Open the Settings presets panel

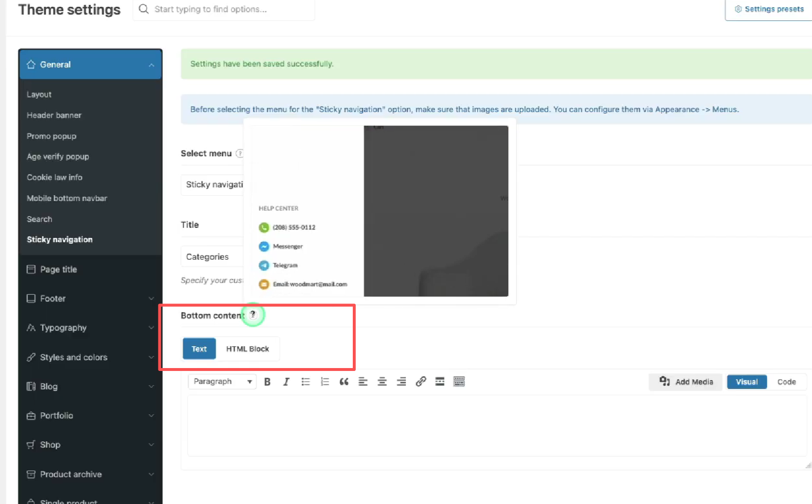point(769,9)
